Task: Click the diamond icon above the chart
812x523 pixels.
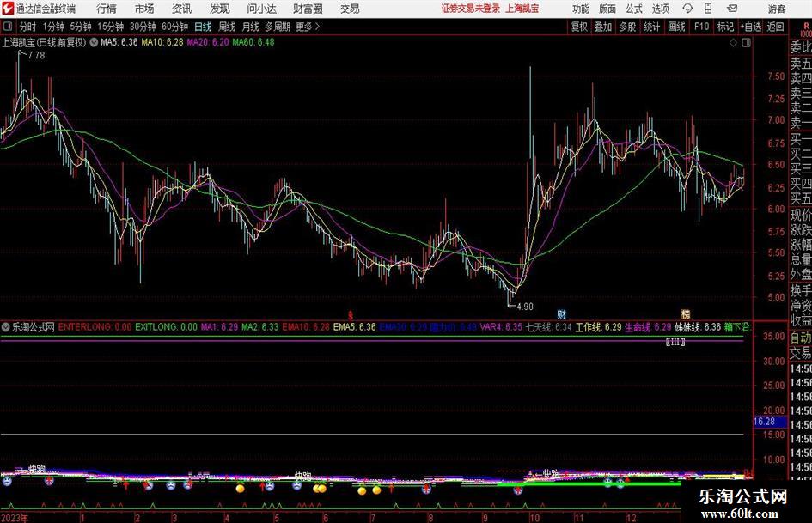Action: [733, 43]
